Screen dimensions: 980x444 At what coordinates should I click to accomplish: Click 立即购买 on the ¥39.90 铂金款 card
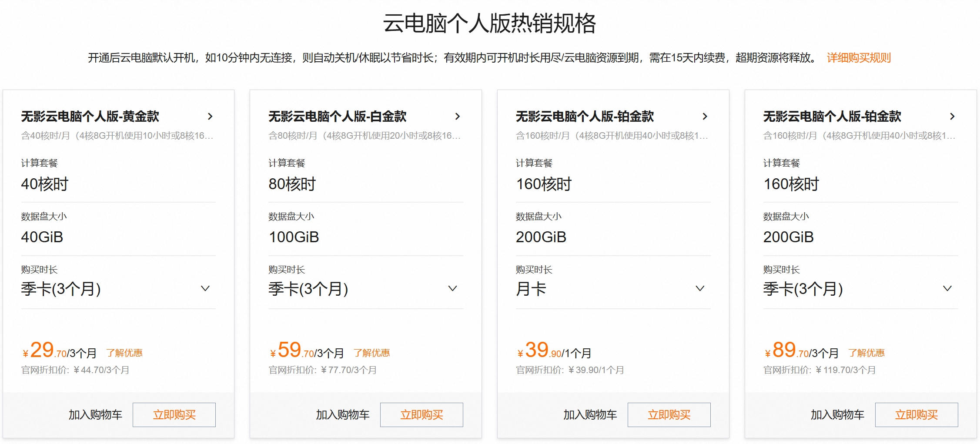(669, 415)
